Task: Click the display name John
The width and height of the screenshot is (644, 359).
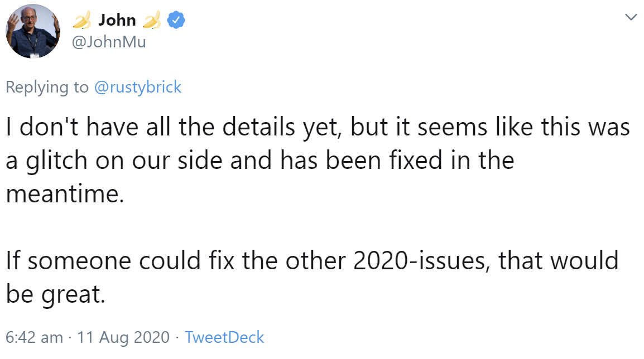Action: [117, 21]
